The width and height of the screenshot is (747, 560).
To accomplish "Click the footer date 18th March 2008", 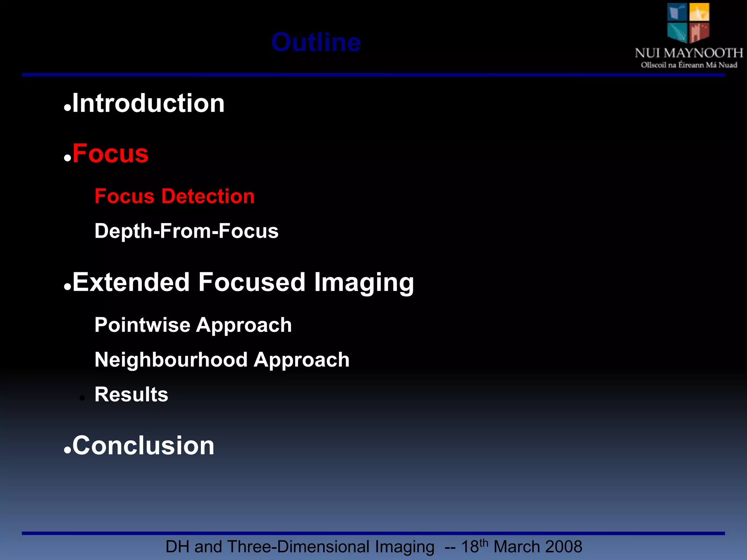I will pyautogui.click(x=522, y=547).
